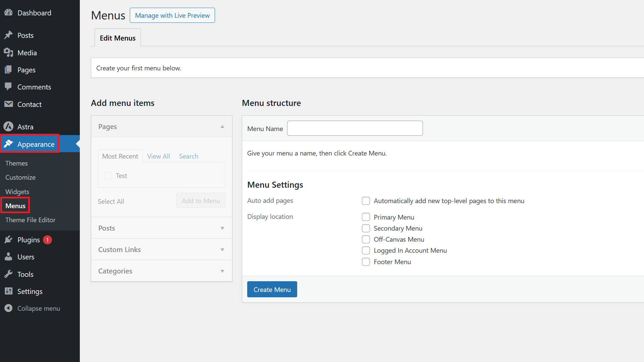Open Themes in the Appearance submenu
The height and width of the screenshot is (362, 644).
(x=16, y=163)
